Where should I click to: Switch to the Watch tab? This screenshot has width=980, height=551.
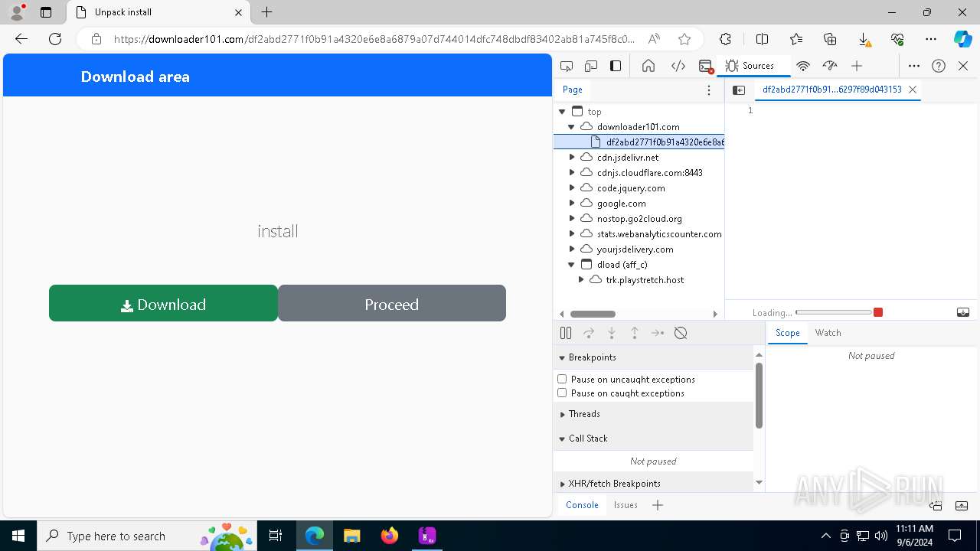(828, 333)
